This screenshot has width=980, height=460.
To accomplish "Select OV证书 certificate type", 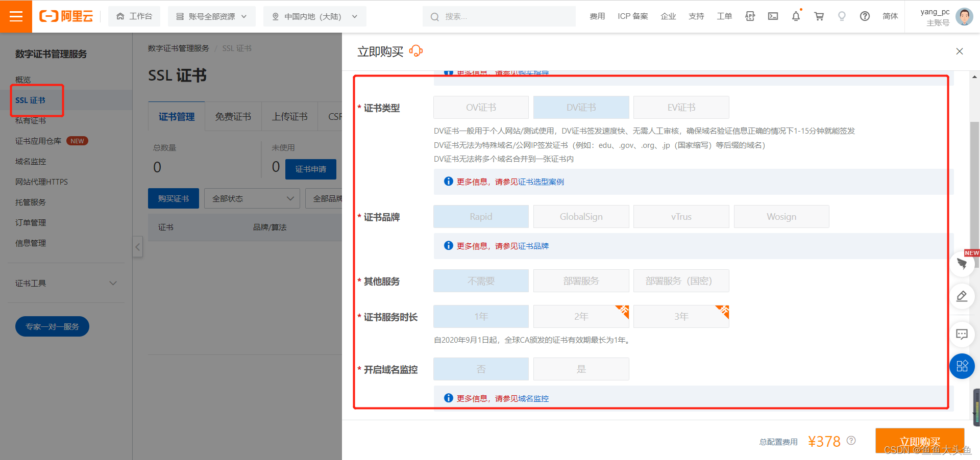I will (x=481, y=108).
